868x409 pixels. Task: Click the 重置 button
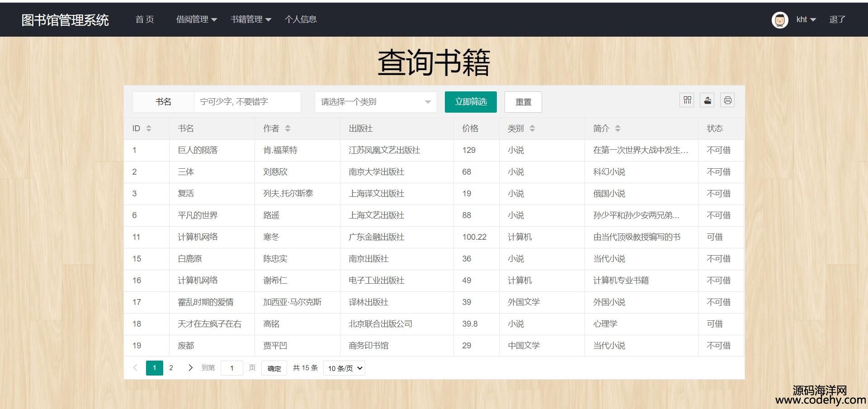[x=523, y=102]
